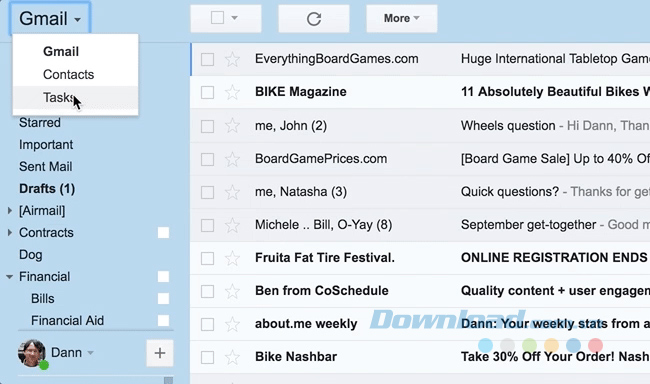
Task: Open the September get-together email
Action: coord(529,225)
